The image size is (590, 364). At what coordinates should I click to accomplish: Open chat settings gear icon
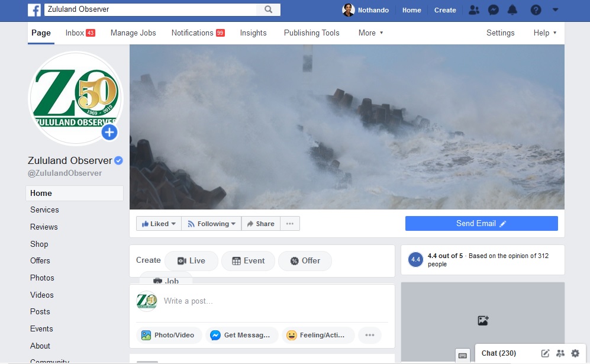tap(575, 353)
